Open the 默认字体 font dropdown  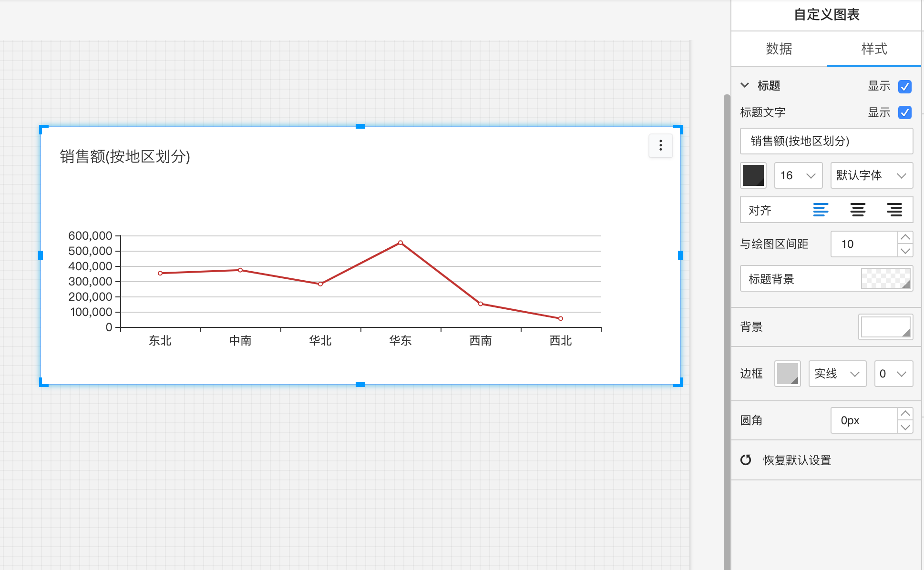click(x=871, y=175)
